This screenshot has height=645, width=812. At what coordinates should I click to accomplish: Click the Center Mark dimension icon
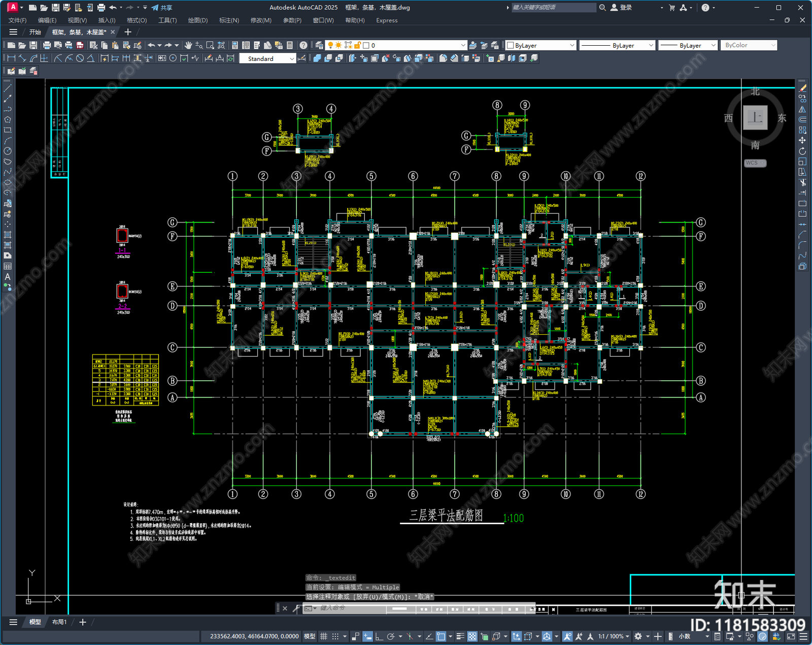173,58
